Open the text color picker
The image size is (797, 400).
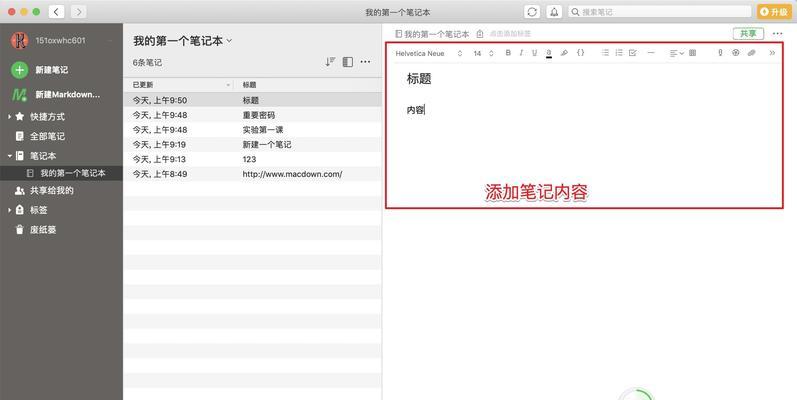pos(549,53)
